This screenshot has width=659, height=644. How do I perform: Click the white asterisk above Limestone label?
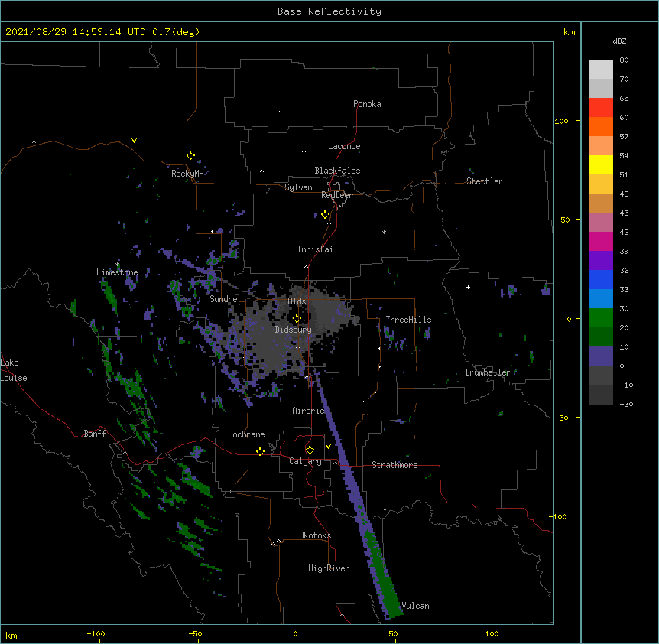(117, 265)
